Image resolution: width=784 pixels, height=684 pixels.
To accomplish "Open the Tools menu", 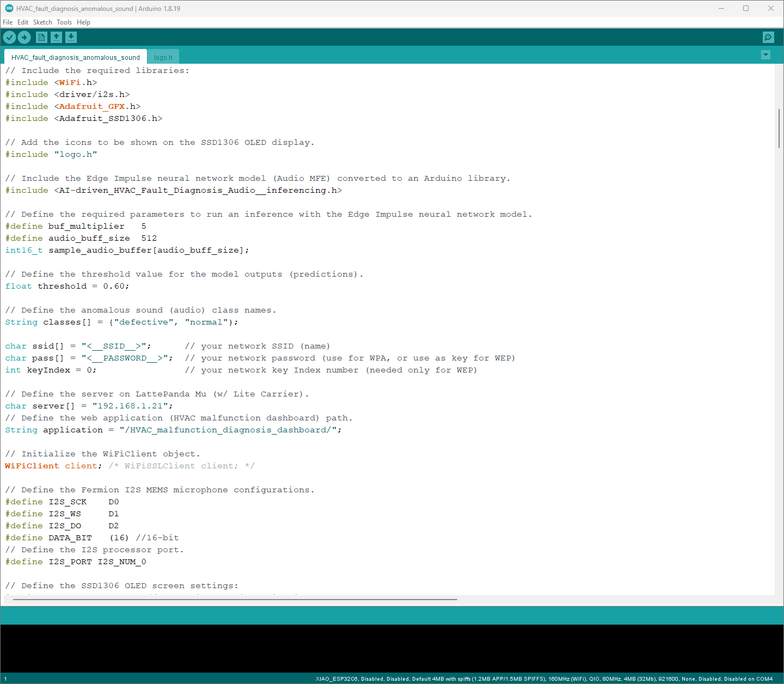I will [64, 22].
